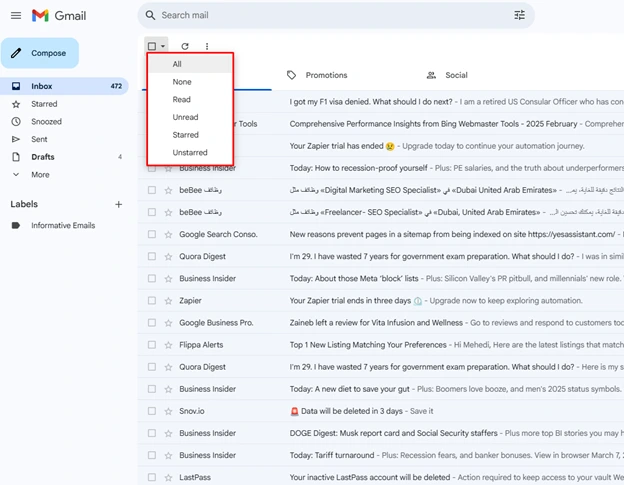Choose Unstarred in the select dropdown
This screenshot has width=624, height=485.
tap(190, 152)
